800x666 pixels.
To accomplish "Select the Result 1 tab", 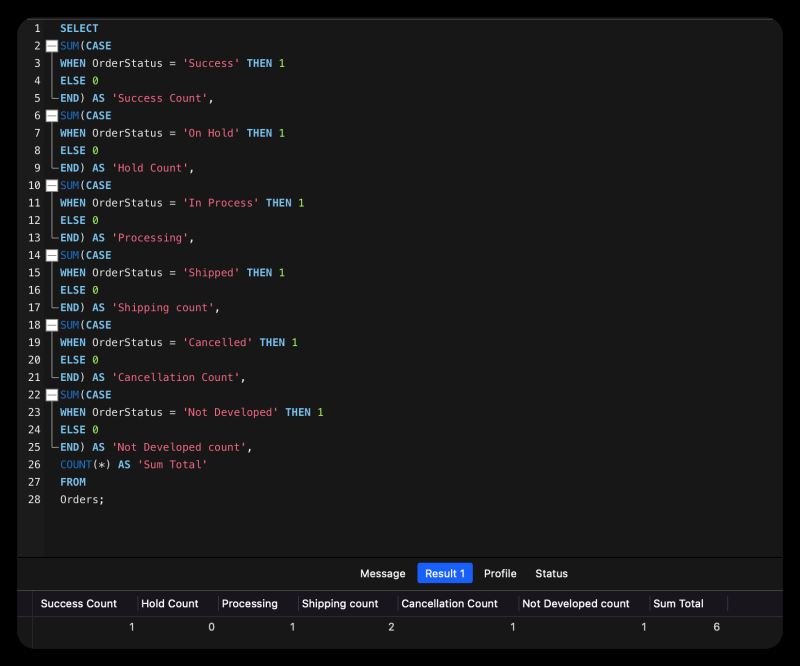I will pyautogui.click(x=445, y=573).
